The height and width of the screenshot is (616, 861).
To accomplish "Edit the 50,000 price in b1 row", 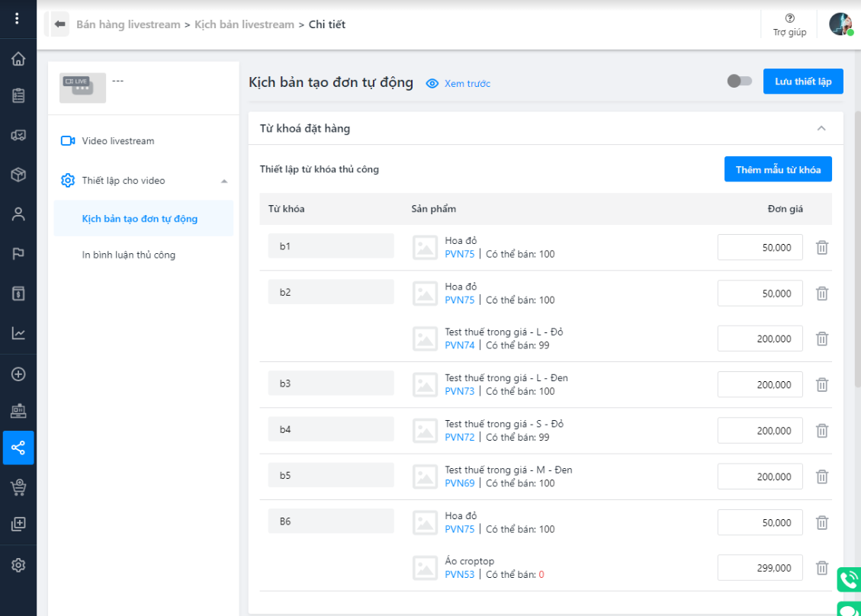I will pos(760,248).
